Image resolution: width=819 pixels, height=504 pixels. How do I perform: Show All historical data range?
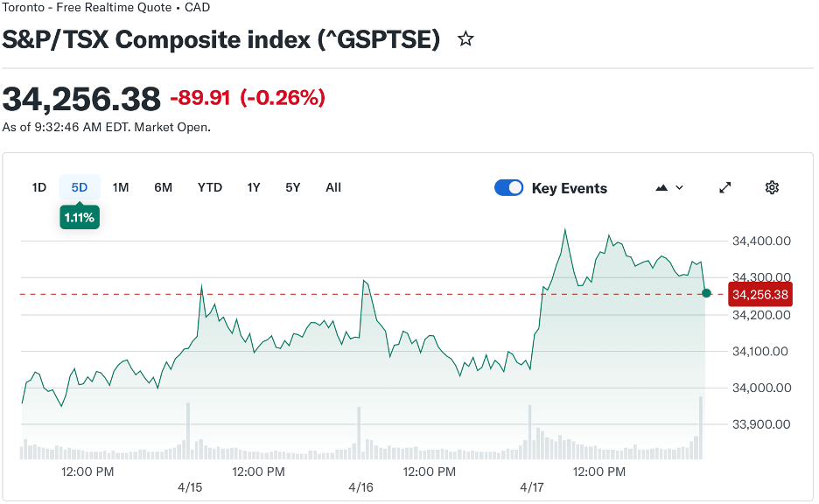(x=333, y=187)
